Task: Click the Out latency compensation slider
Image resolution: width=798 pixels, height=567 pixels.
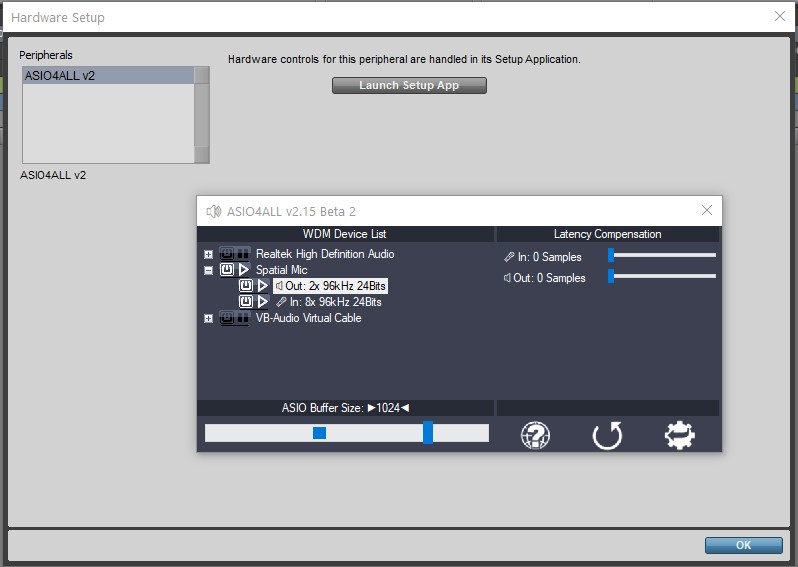Action: tap(662, 276)
